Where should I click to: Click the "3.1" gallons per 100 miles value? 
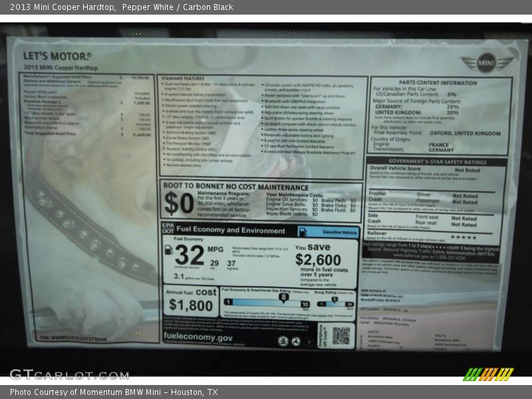coord(178,276)
